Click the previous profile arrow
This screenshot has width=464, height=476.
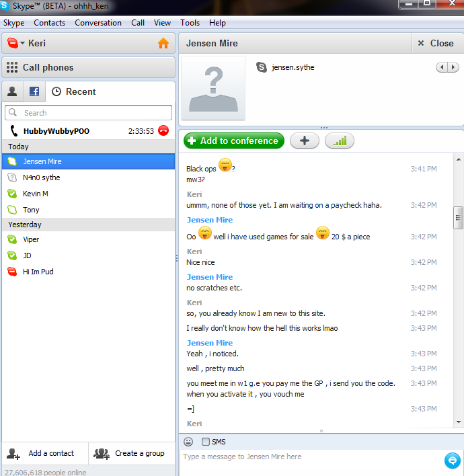click(x=442, y=67)
